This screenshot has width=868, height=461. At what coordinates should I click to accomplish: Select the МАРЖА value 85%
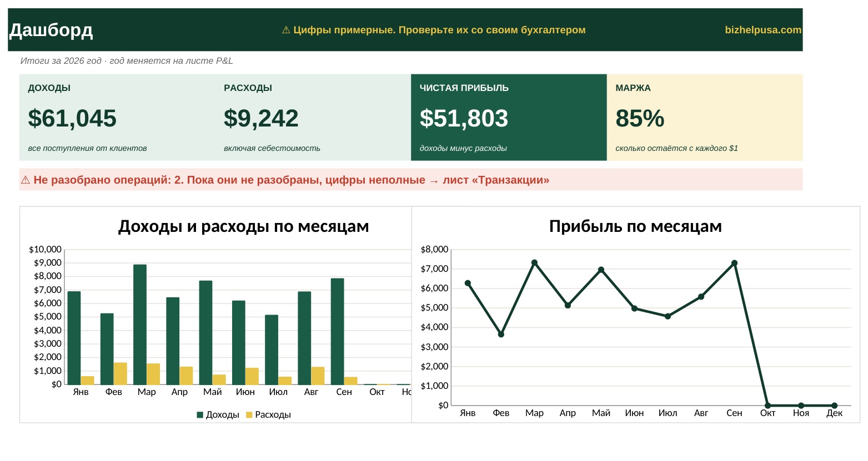(x=640, y=118)
